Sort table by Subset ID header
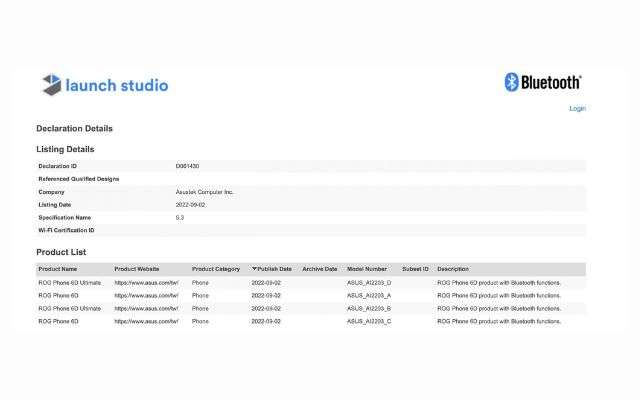The width and height of the screenshot is (640, 400). click(x=415, y=269)
